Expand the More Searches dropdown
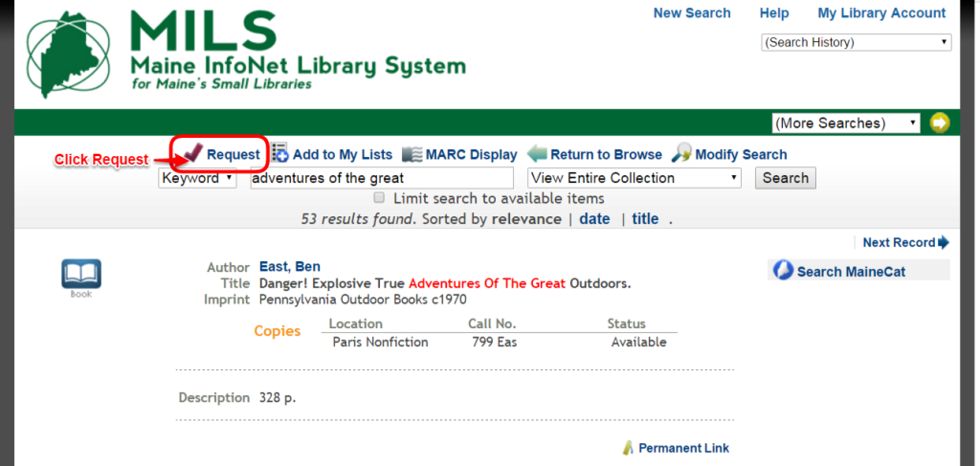The width and height of the screenshot is (980, 466). point(846,122)
